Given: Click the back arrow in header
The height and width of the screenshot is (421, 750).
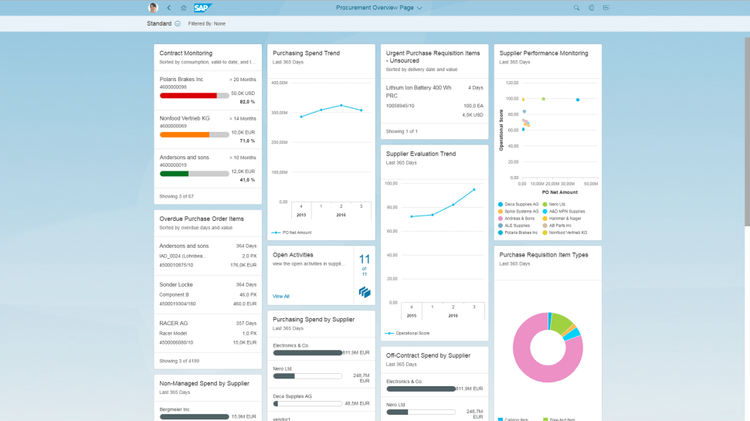Looking at the screenshot, I should pyautogui.click(x=169, y=8).
